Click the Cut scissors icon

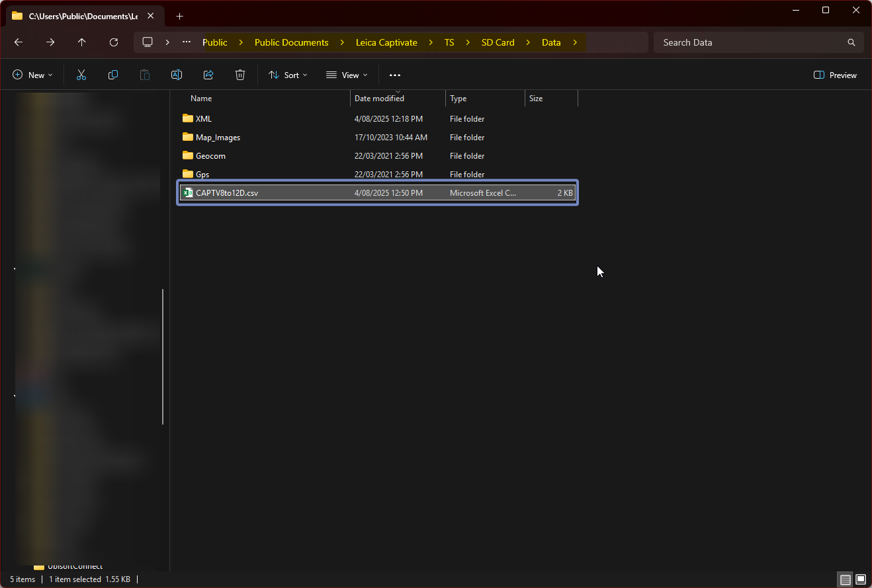[x=81, y=75]
